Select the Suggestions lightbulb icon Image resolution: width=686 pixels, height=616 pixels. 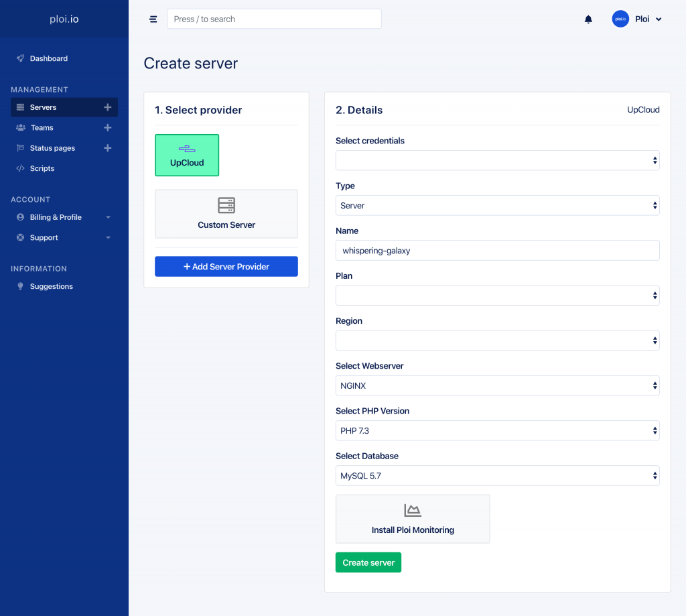22,286
